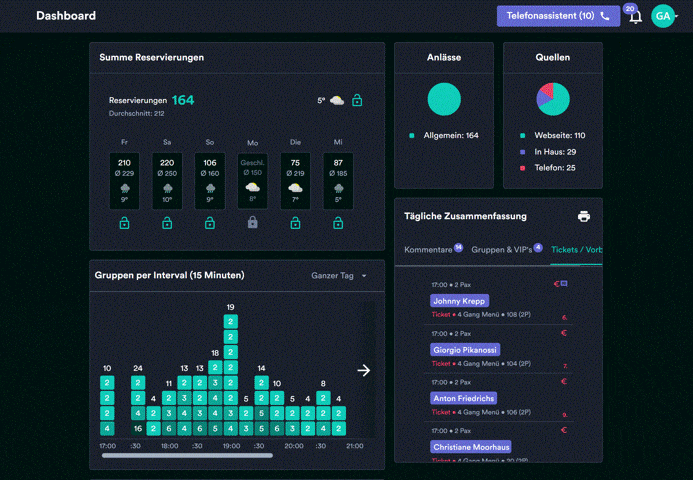693x480 pixels.
Task: Open Giorgio Pikanossi's reservation
Action: pyautogui.click(x=465, y=350)
